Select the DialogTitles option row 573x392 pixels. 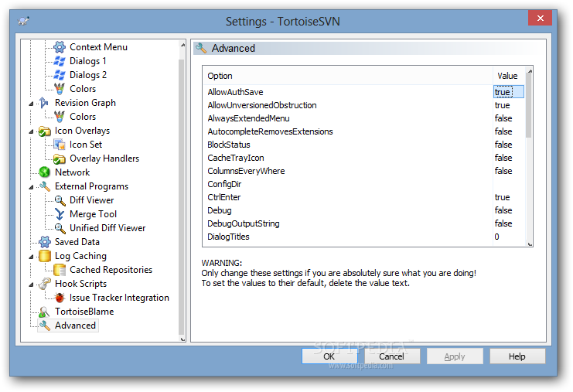click(x=364, y=237)
